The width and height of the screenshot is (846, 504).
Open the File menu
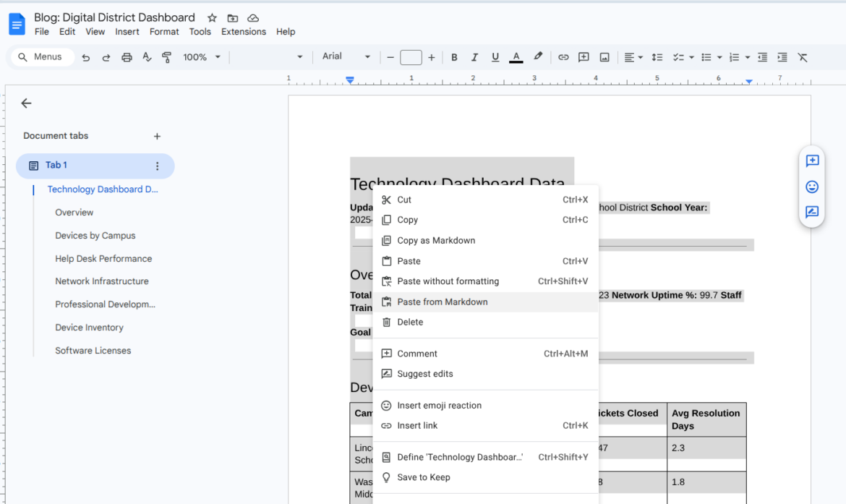[41, 32]
